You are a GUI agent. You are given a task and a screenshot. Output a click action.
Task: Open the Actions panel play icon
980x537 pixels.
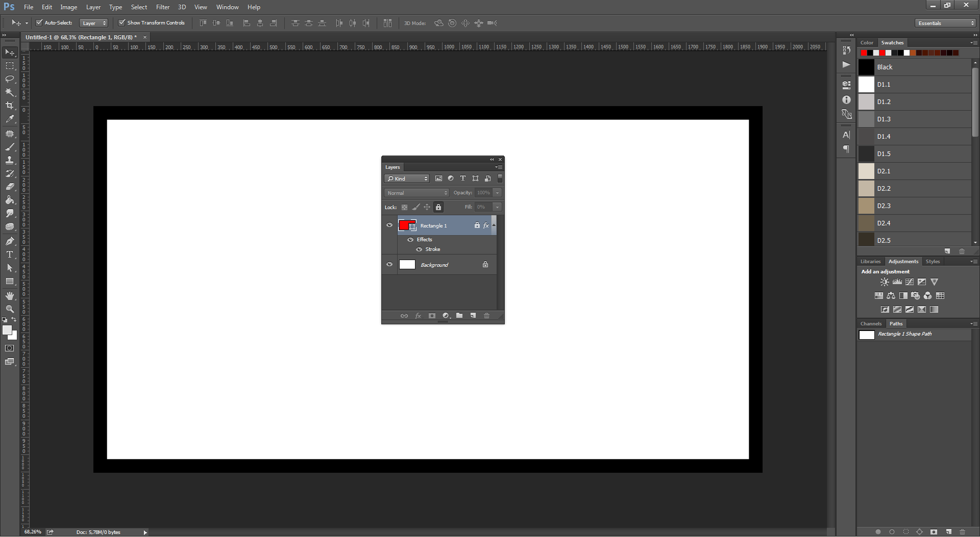click(x=846, y=64)
